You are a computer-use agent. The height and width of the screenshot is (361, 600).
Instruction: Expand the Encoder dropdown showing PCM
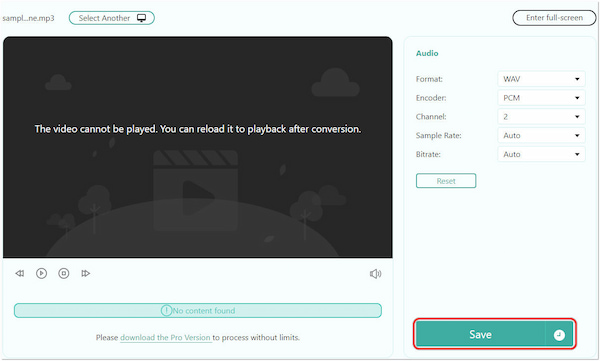click(x=541, y=98)
